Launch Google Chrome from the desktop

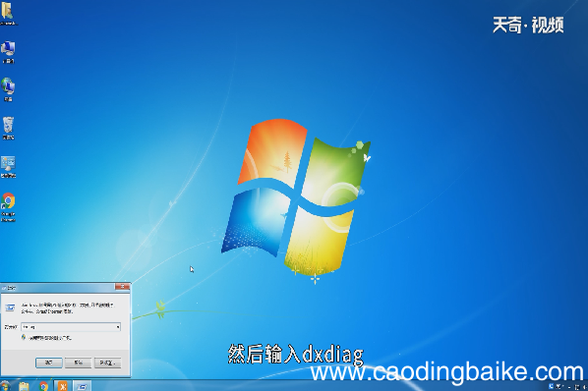coord(8,207)
